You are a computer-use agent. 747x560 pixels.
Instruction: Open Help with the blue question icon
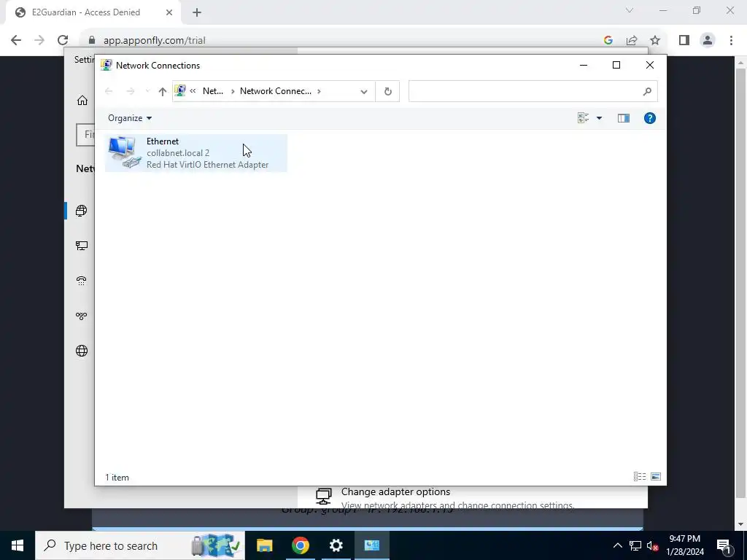(x=650, y=118)
